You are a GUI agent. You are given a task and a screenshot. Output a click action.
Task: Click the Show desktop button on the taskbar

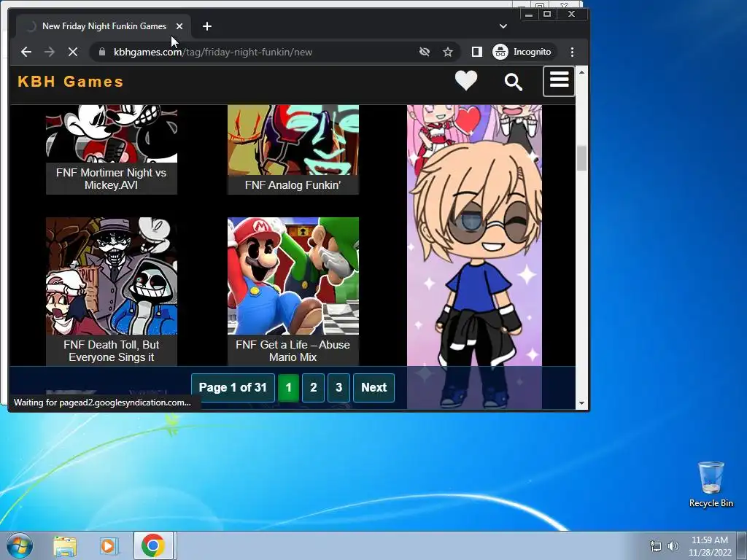[x=742, y=545]
